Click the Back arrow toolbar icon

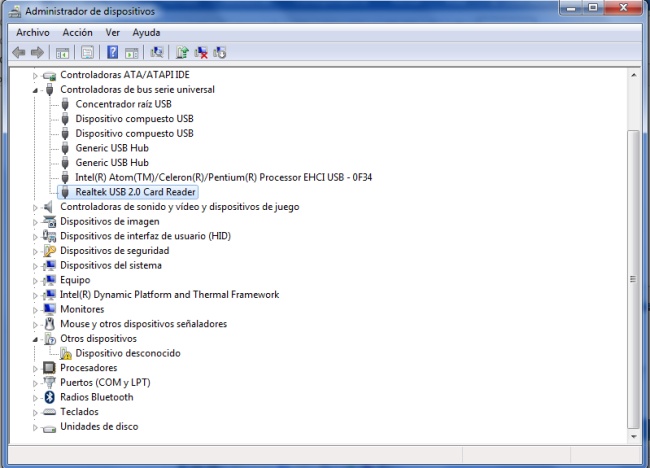19,52
